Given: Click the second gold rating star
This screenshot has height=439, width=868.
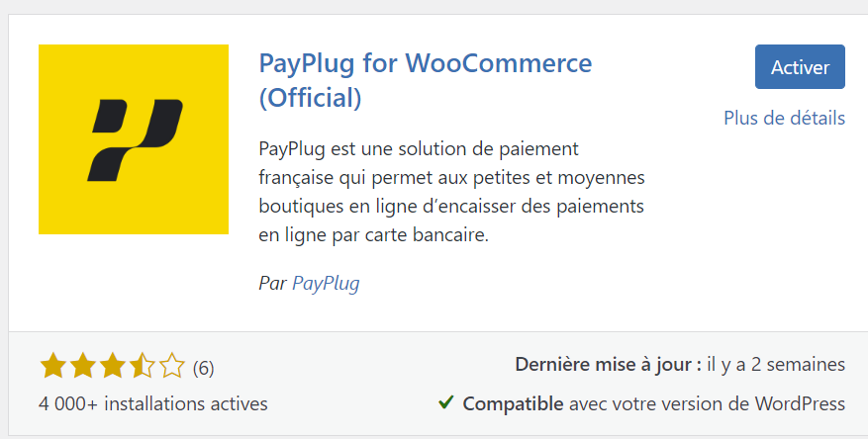Looking at the screenshot, I should [83, 366].
